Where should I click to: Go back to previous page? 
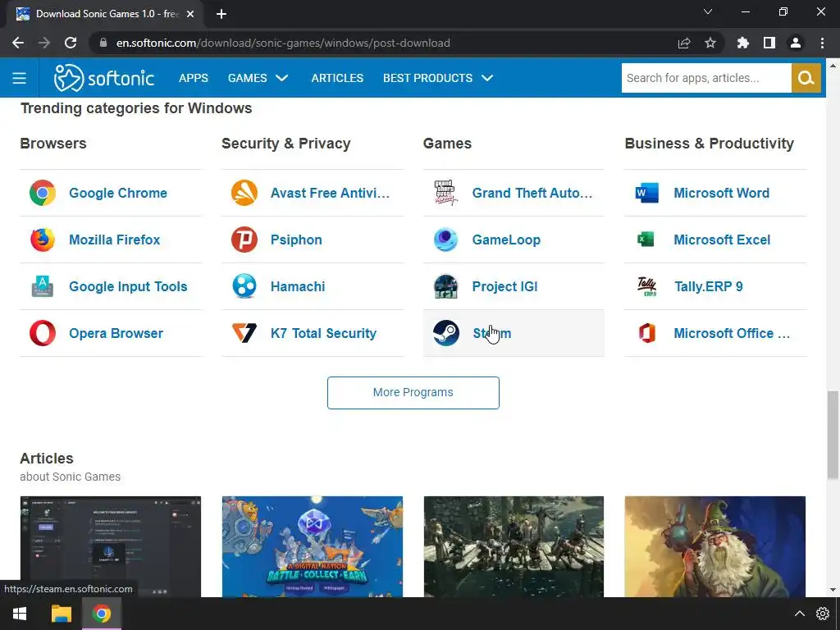tap(18, 43)
